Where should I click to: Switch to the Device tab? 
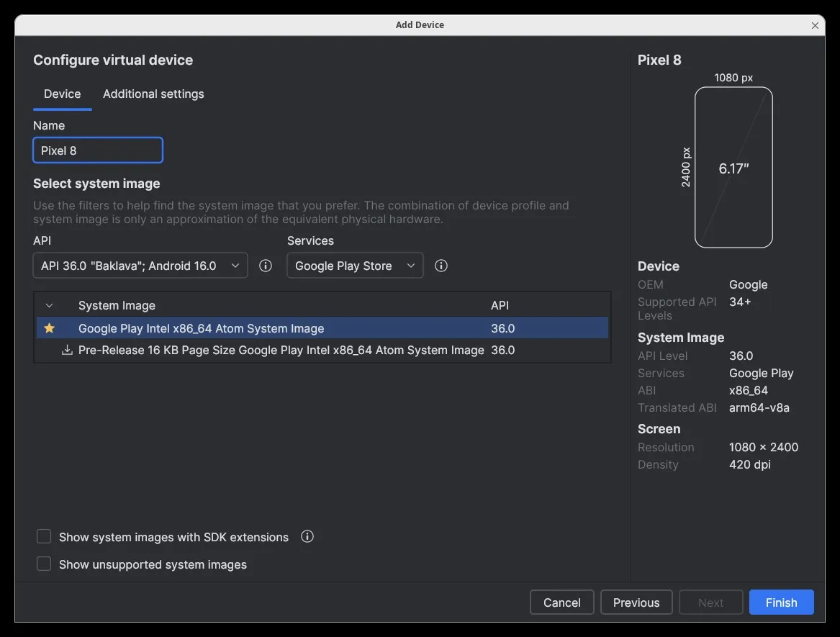point(62,94)
